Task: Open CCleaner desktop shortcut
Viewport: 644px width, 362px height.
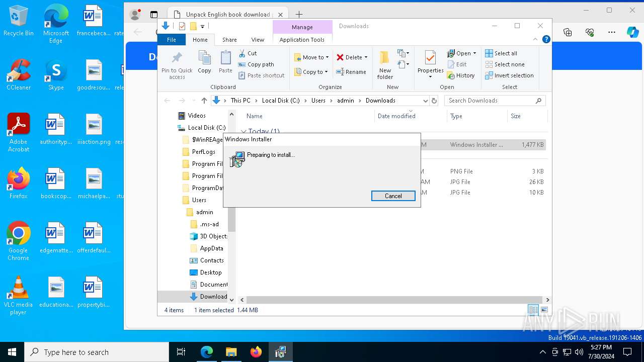Action: pyautogui.click(x=18, y=75)
